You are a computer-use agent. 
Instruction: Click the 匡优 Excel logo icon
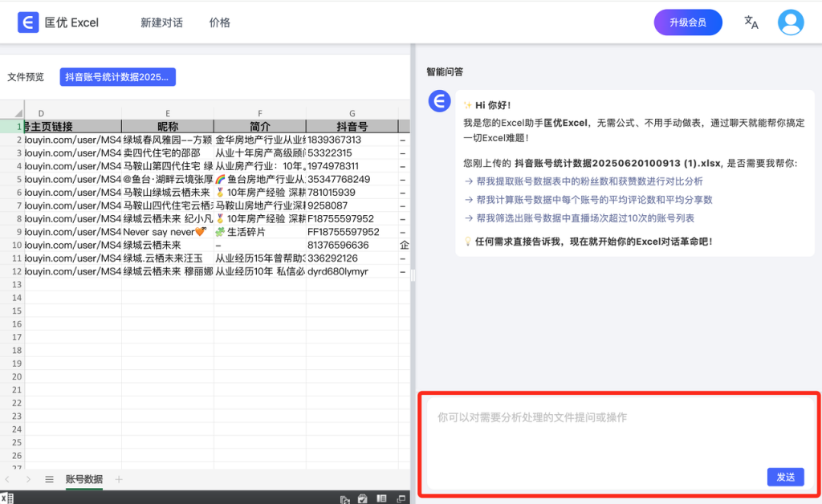click(x=28, y=22)
